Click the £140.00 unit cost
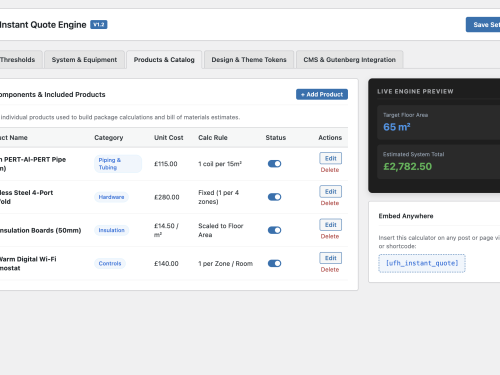The height and width of the screenshot is (375, 500). [x=166, y=264]
